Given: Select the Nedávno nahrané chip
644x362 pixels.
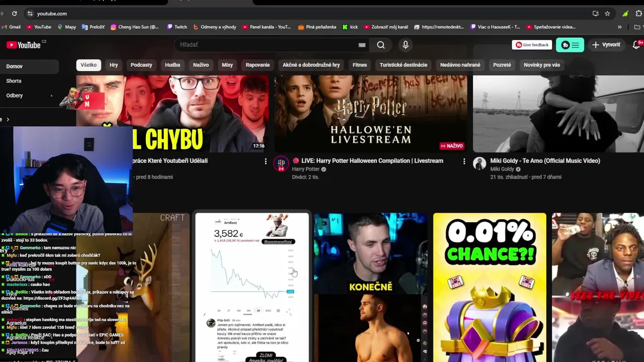Looking at the screenshot, I should [460, 65].
